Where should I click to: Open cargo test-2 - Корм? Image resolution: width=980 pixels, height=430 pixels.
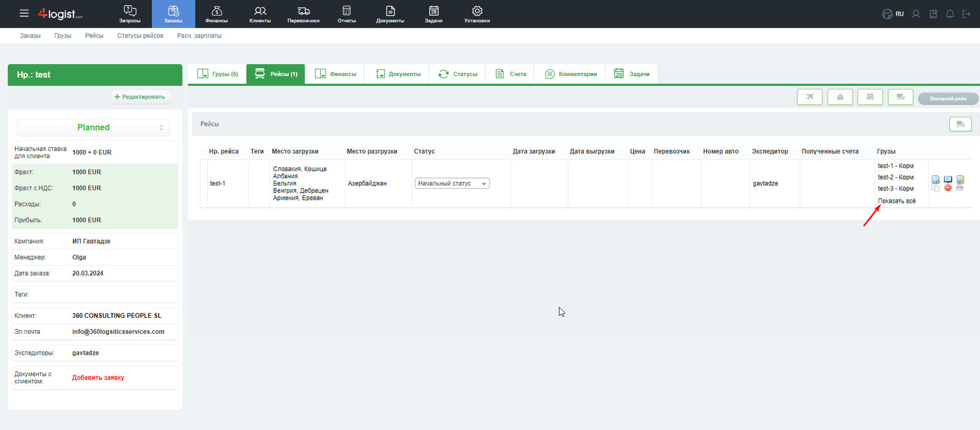[895, 177]
